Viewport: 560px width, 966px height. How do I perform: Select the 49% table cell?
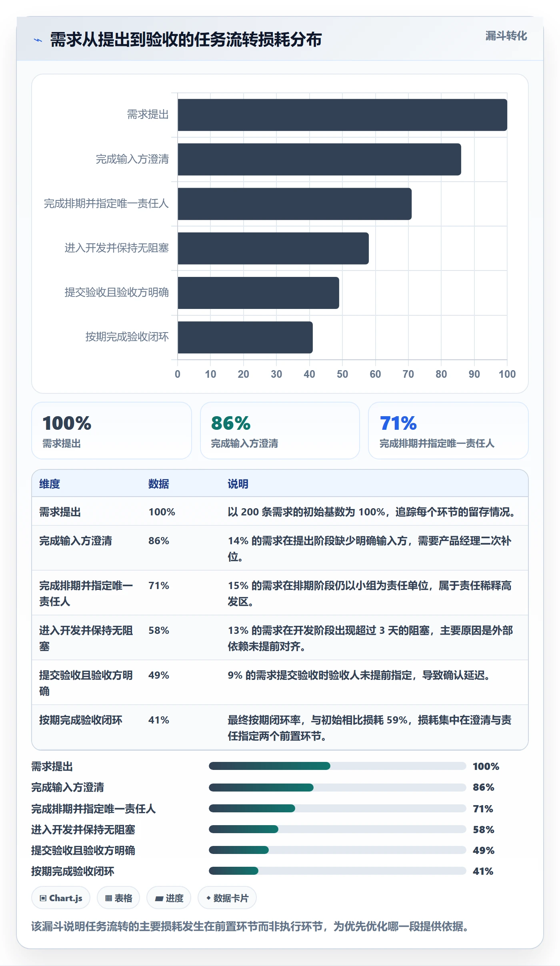coord(159,675)
